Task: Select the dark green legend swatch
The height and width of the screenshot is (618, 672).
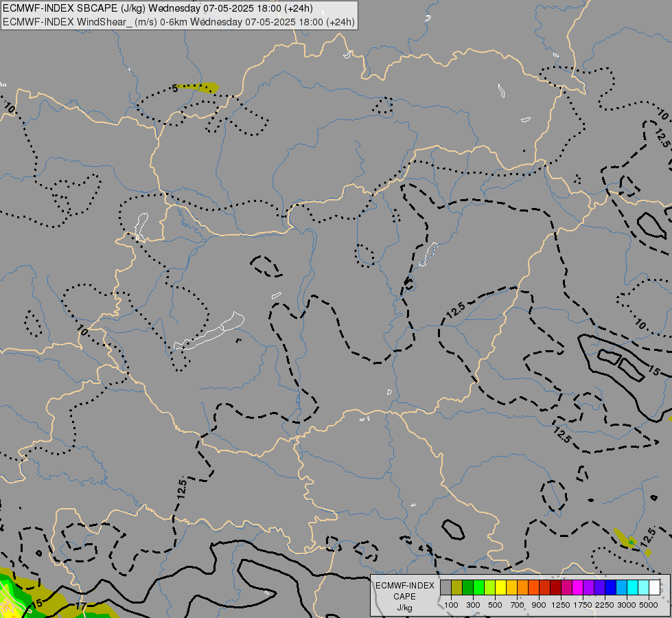Action: [x=468, y=587]
